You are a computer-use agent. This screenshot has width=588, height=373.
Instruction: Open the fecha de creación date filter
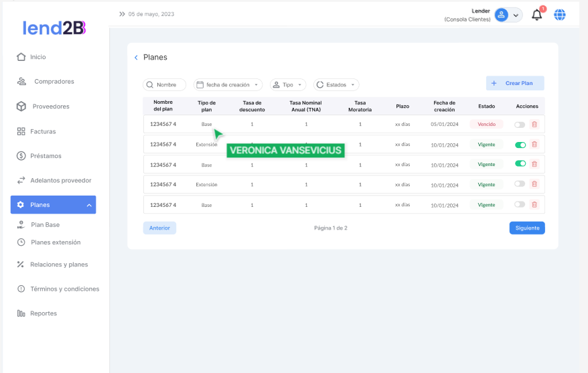click(x=228, y=85)
